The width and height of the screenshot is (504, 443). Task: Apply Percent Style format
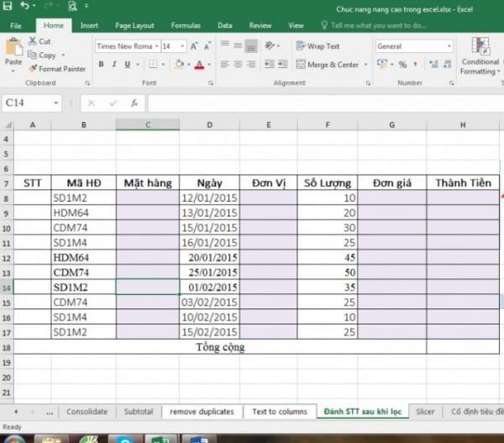coord(402,65)
